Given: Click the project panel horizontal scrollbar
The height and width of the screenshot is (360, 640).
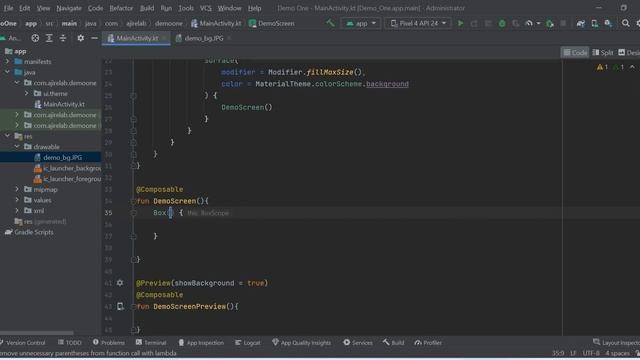Looking at the screenshot, I should click(x=37, y=333).
